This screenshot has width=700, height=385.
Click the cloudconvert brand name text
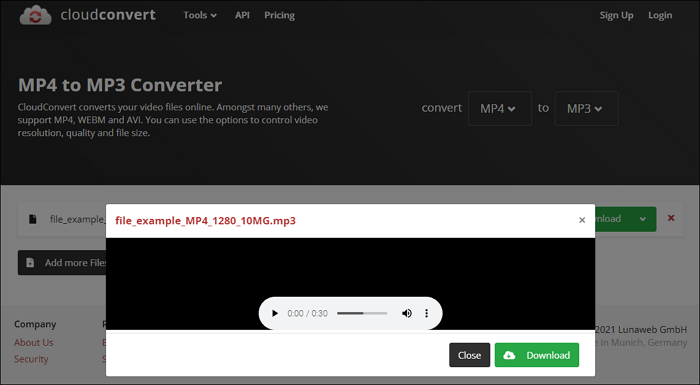108,15
